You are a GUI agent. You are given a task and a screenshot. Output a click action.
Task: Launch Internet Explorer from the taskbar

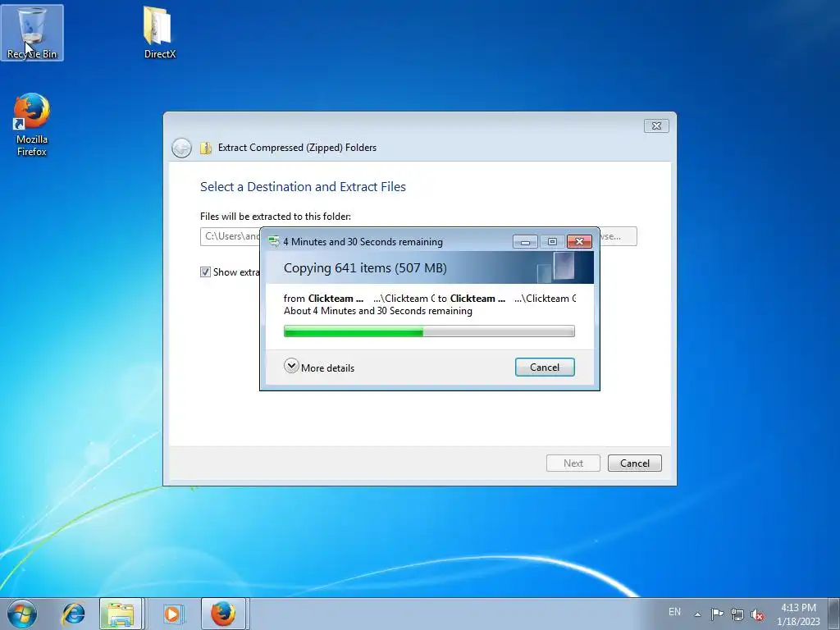pos(73,614)
